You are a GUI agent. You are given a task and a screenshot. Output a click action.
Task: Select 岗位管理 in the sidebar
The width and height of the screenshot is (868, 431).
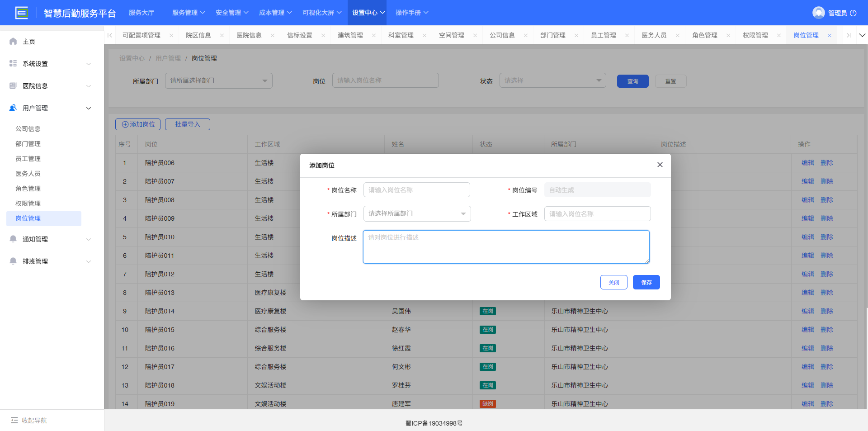click(x=44, y=218)
